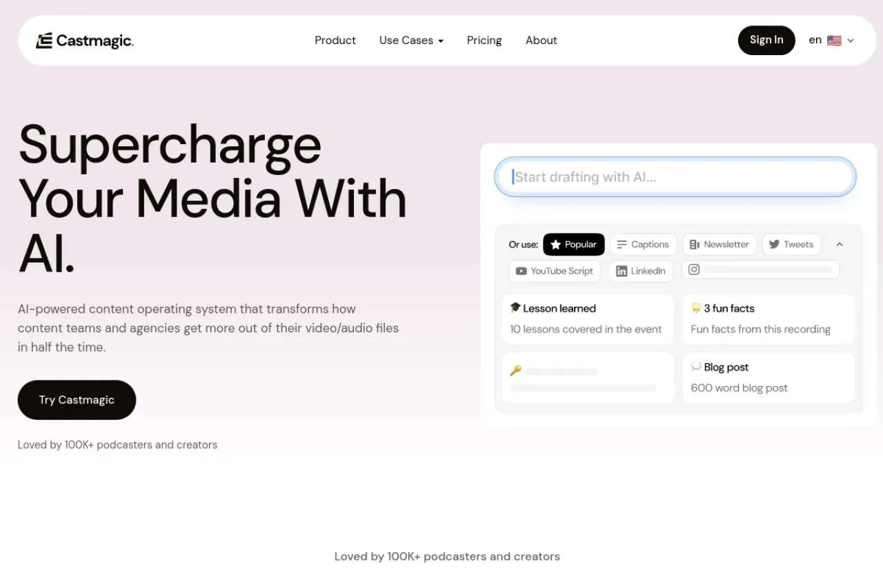Click '600 word blog post' text

click(x=739, y=388)
